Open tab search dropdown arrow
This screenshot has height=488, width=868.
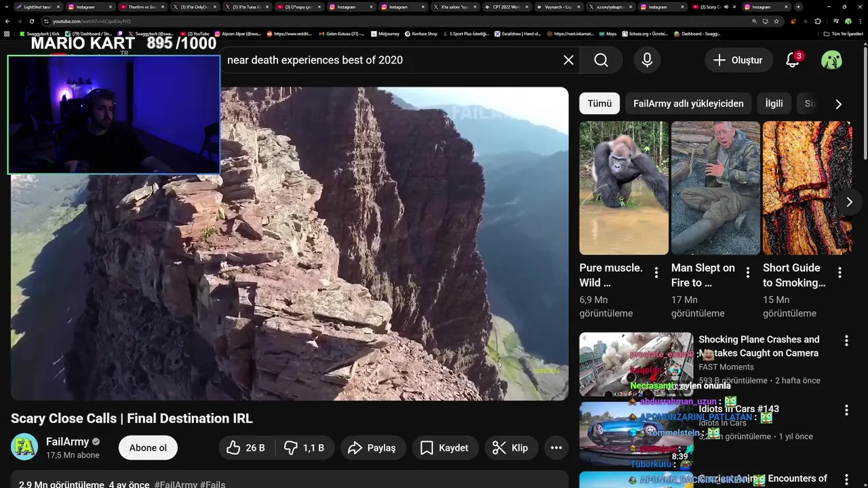[7, 7]
